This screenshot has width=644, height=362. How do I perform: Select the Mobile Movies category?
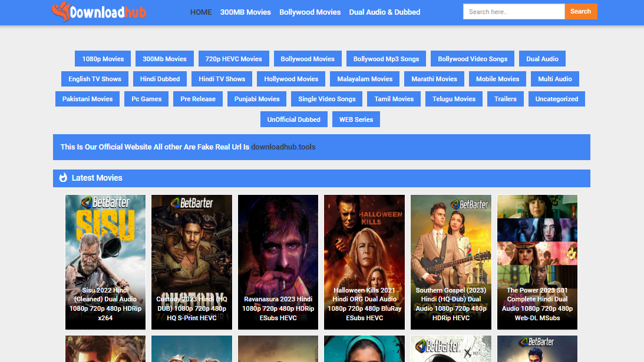point(497,79)
